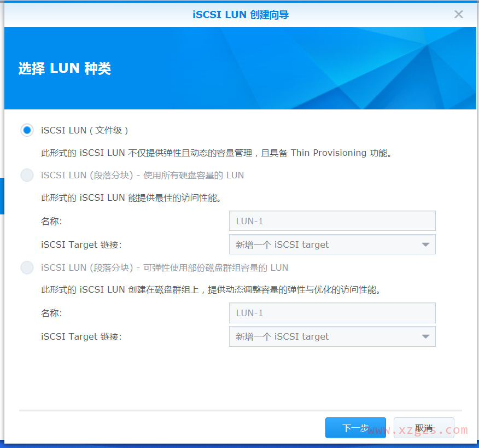Click the arrow of the upper iSCSI target combo box

coord(425,245)
